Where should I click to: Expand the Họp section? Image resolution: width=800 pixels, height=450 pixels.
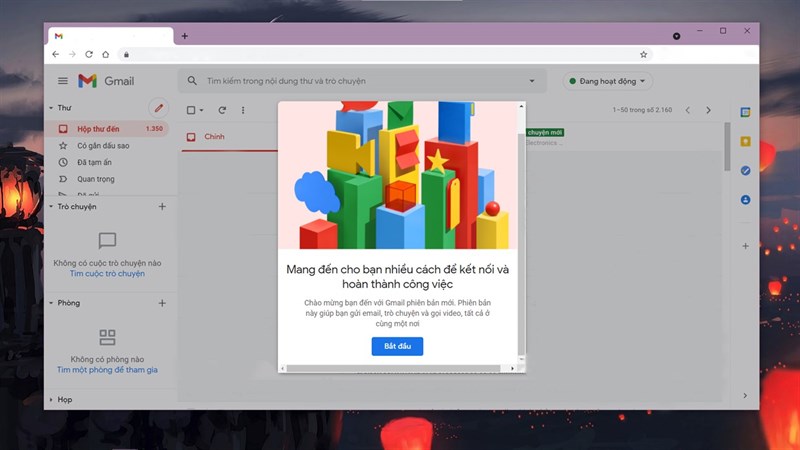51,399
